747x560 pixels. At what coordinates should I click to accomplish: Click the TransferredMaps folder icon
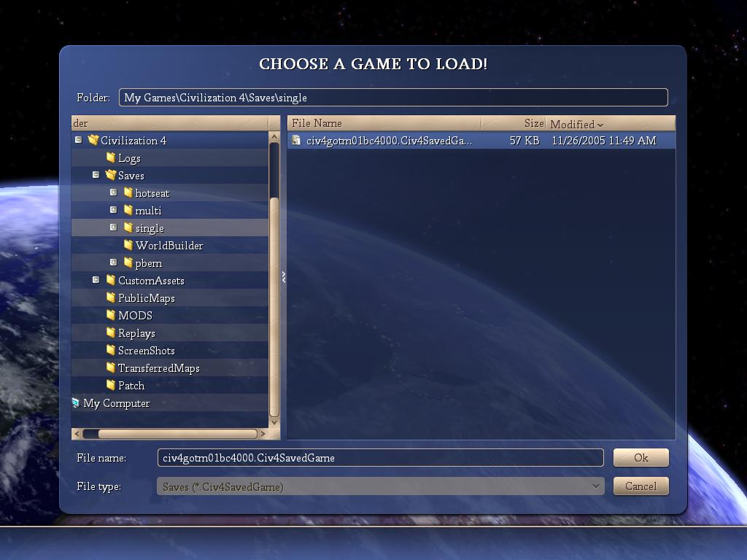point(111,367)
